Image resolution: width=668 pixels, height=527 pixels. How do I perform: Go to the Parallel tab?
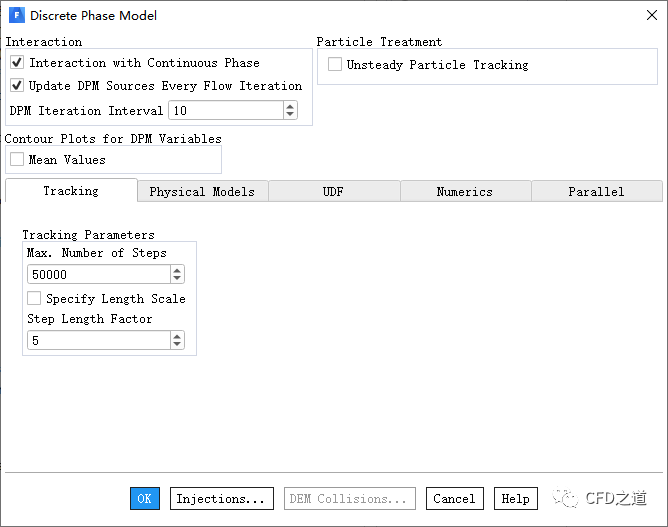[x=596, y=191]
